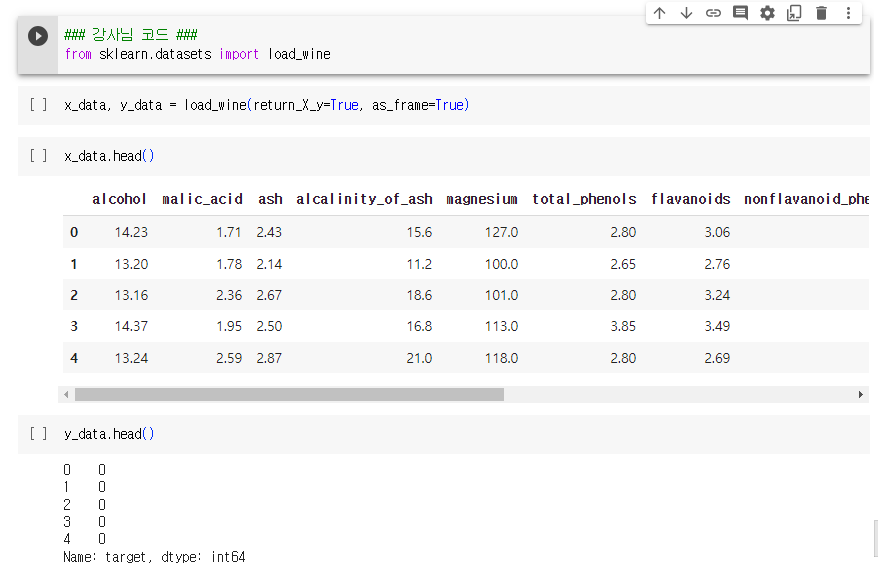This screenshot has width=878, height=575.
Task: Click the alcalinity_of_ash column header
Action: click(364, 199)
